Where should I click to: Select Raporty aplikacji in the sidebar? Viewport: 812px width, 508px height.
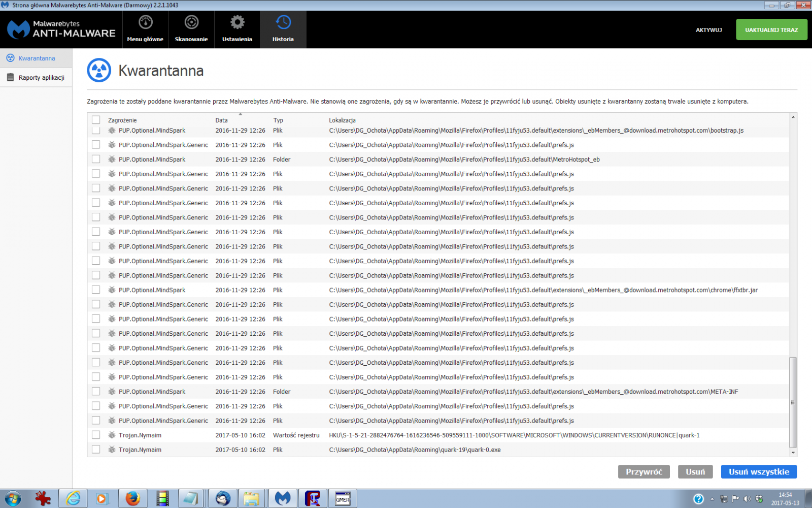(x=36, y=77)
